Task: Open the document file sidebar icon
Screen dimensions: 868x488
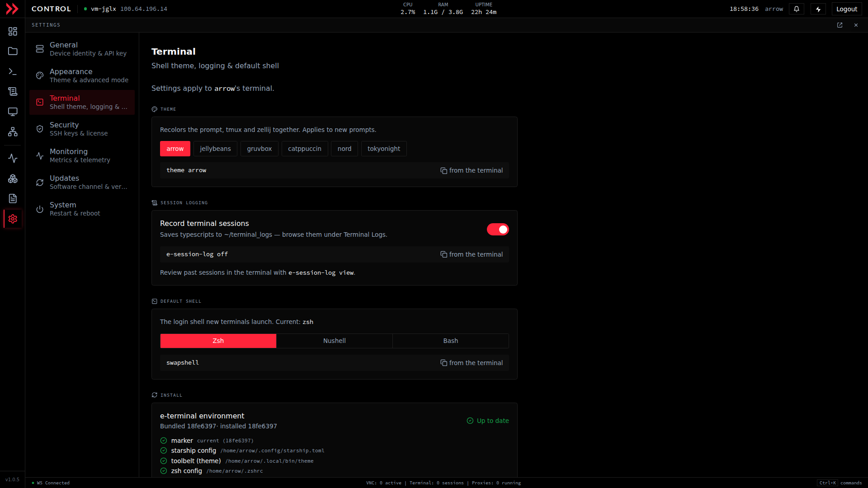Action: (x=13, y=198)
